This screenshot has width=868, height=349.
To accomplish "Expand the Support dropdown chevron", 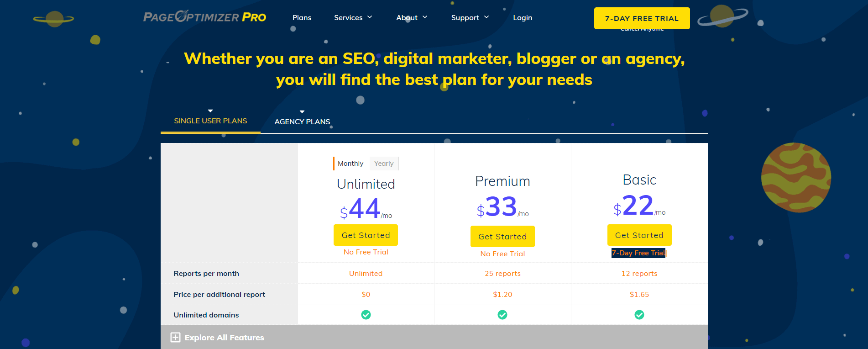I will 486,17.
